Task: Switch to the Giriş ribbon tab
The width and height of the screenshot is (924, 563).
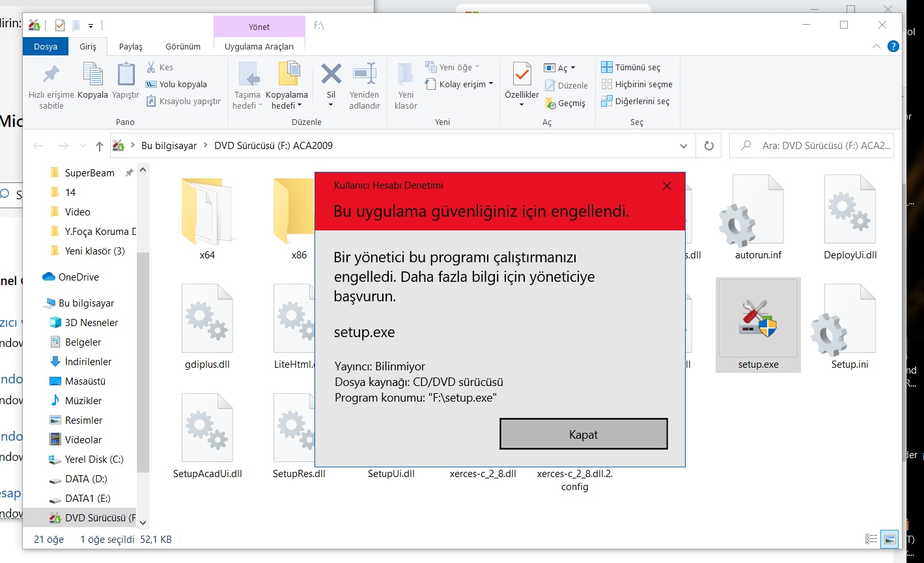Action: [x=88, y=46]
